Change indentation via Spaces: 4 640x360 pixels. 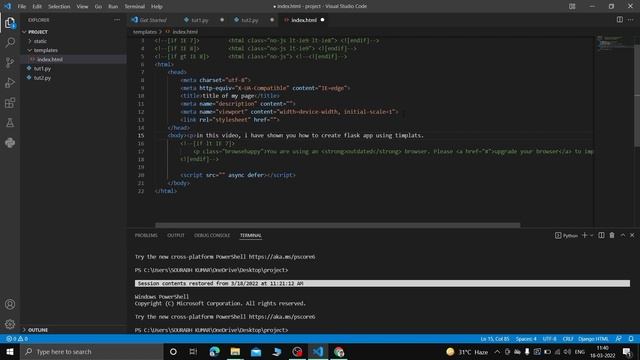coord(526,339)
